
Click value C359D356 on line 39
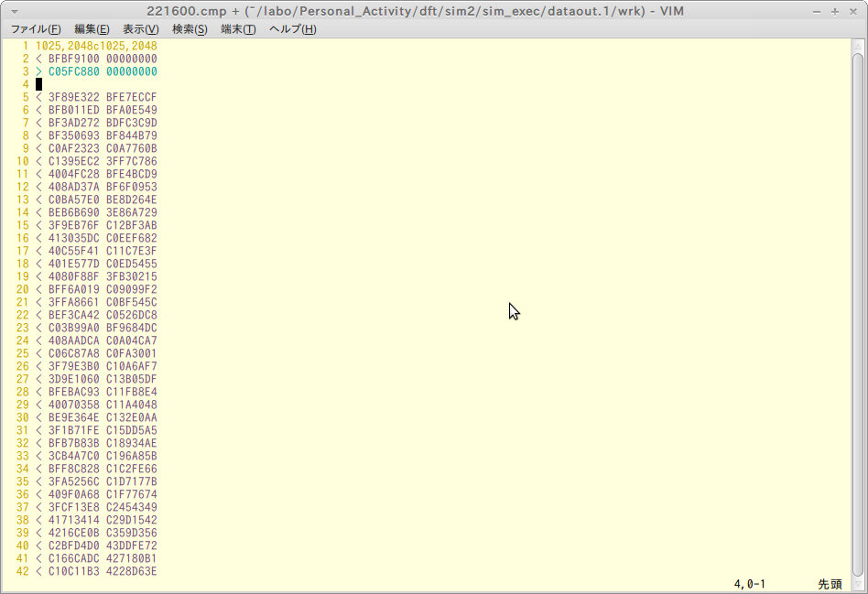132,533
